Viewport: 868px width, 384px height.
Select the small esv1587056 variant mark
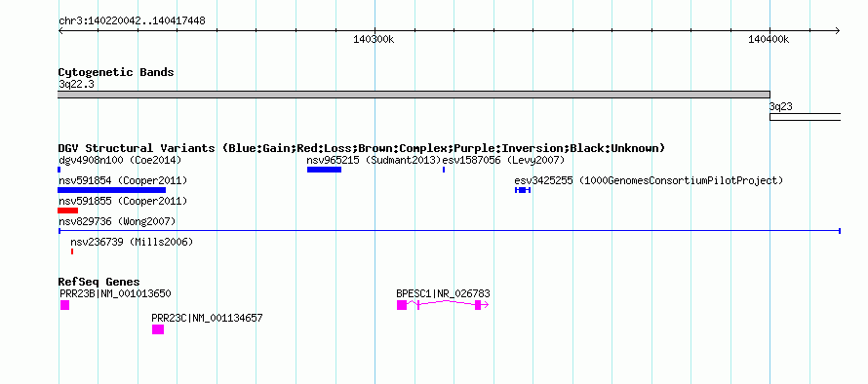[444, 170]
